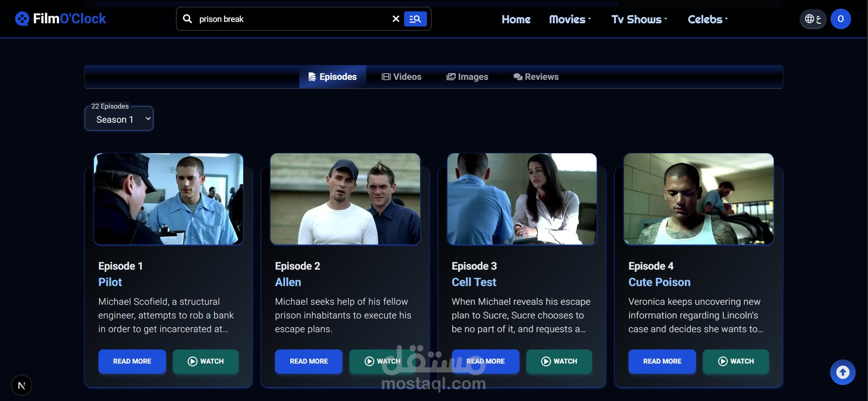The image size is (868, 401).
Task: Open the Episode 3 Cell Test thumbnail
Action: [522, 199]
